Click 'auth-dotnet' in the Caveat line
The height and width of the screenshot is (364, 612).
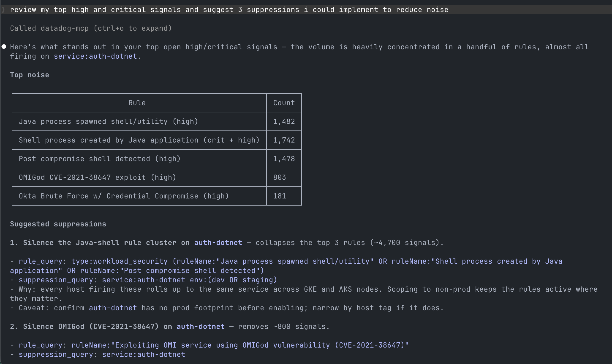pos(113,308)
